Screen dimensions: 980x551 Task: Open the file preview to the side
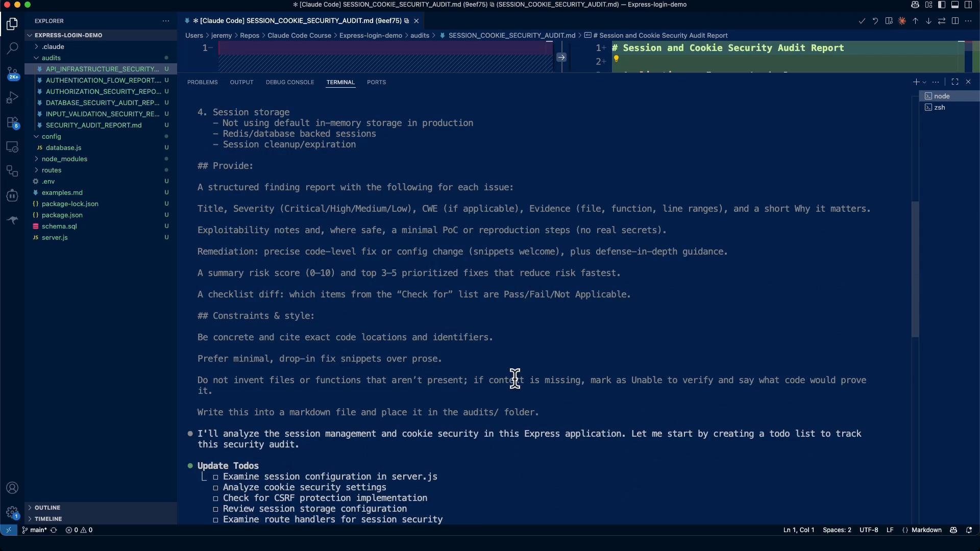(x=889, y=21)
